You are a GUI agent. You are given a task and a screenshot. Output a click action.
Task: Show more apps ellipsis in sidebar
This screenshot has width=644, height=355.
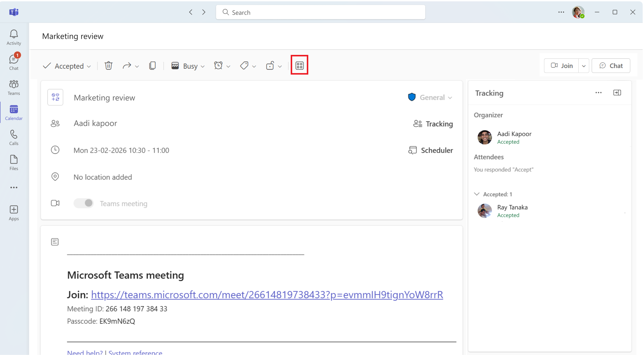(x=14, y=188)
